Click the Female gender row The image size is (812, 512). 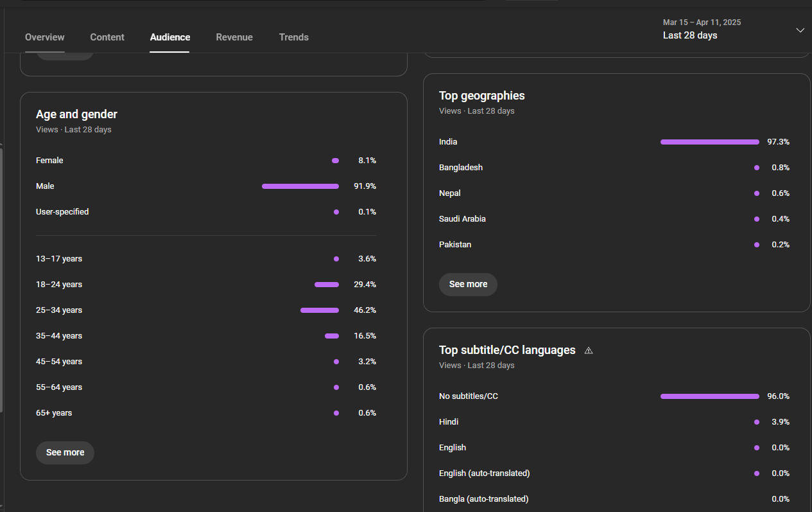click(206, 161)
